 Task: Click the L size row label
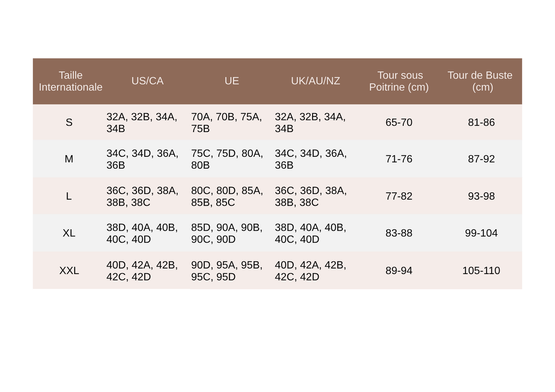click(69, 196)
